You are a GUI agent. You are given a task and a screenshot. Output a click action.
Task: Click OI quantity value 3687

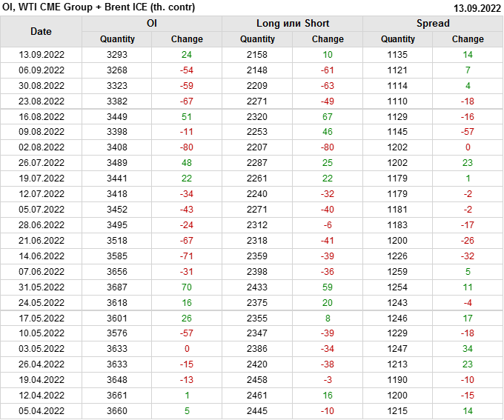point(117,287)
